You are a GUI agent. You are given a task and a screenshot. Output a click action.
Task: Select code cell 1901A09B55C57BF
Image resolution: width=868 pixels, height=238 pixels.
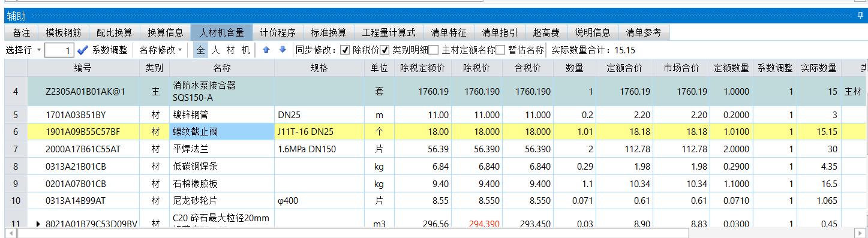click(x=83, y=131)
